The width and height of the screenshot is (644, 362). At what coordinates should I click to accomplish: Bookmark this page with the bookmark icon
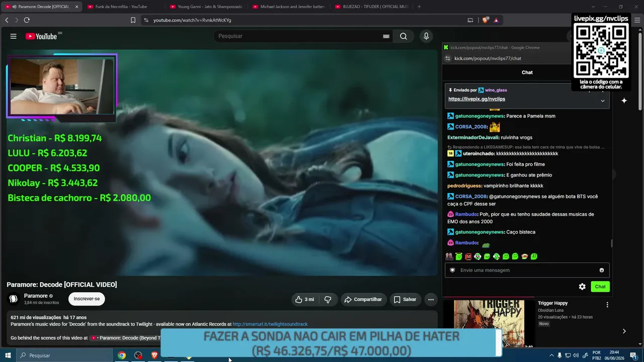pos(133,20)
